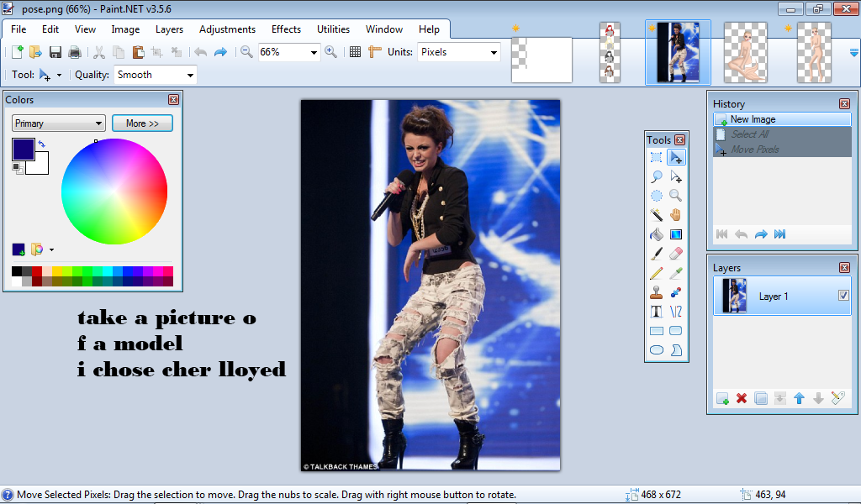The image size is (861, 504).
Task: Open the File menu
Action: click(18, 29)
